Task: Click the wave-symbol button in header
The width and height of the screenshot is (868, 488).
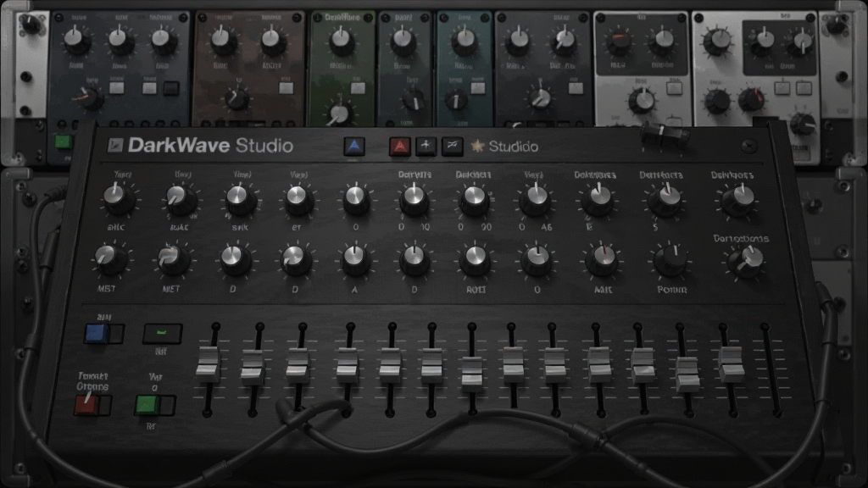Action: (x=453, y=146)
